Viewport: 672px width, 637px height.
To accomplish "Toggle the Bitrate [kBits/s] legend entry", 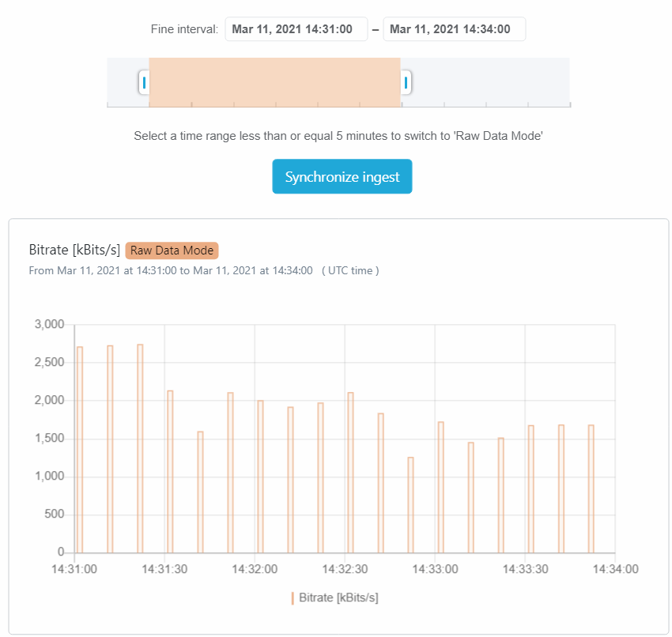I will [334, 597].
